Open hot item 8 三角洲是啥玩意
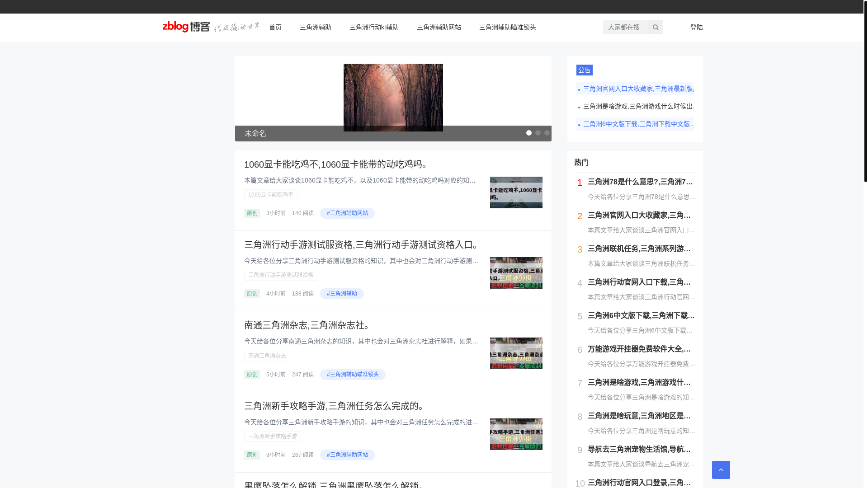The width and height of the screenshot is (868, 488). coord(639,416)
